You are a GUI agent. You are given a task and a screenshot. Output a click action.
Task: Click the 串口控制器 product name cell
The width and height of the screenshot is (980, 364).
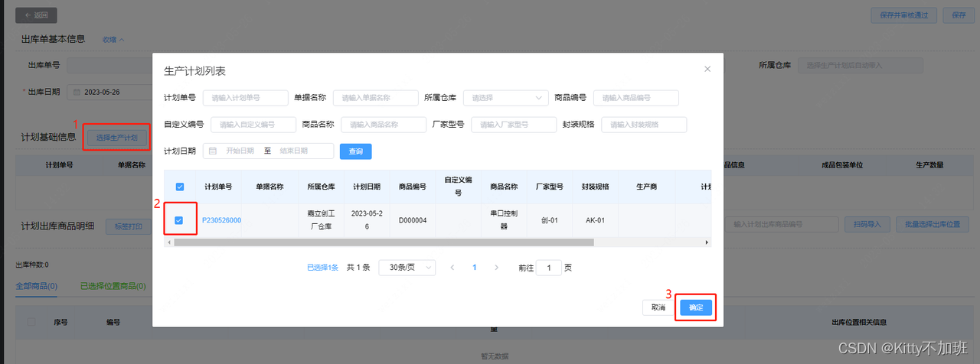tap(504, 220)
